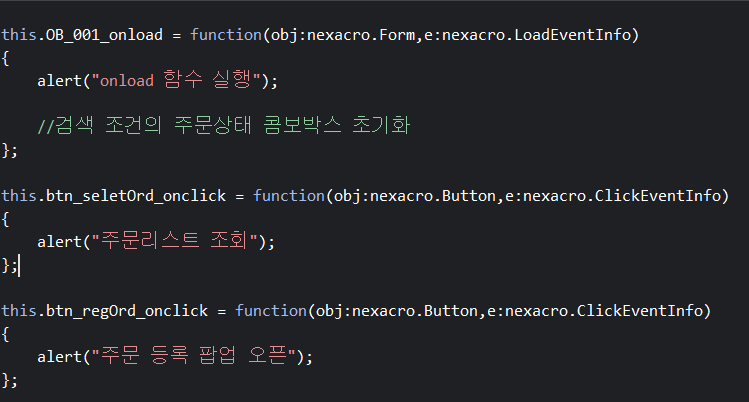Viewport: 749px width, 402px height.
Task: Click 'function' keyword in btn_regOrd_onclick line
Action: [271, 311]
